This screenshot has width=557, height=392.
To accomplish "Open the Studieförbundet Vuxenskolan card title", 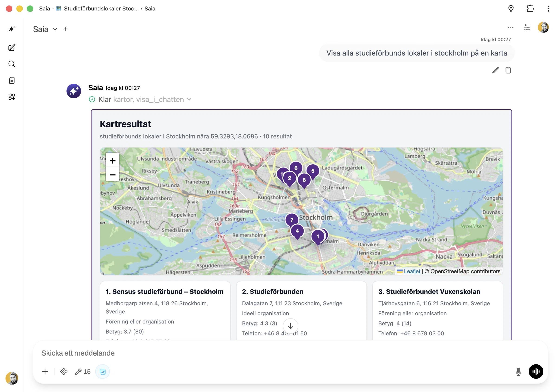I will (x=429, y=292).
